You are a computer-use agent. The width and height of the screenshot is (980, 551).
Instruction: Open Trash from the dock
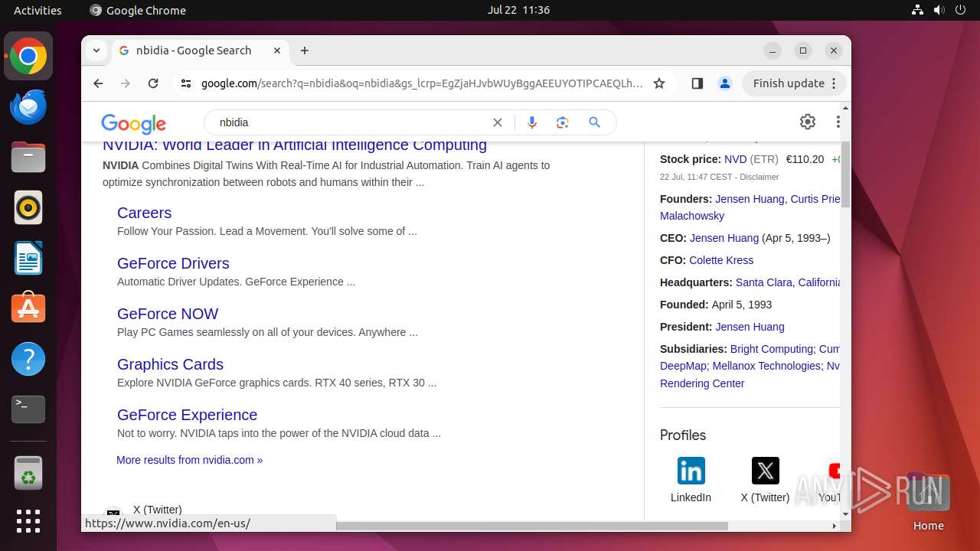pyautogui.click(x=28, y=473)
